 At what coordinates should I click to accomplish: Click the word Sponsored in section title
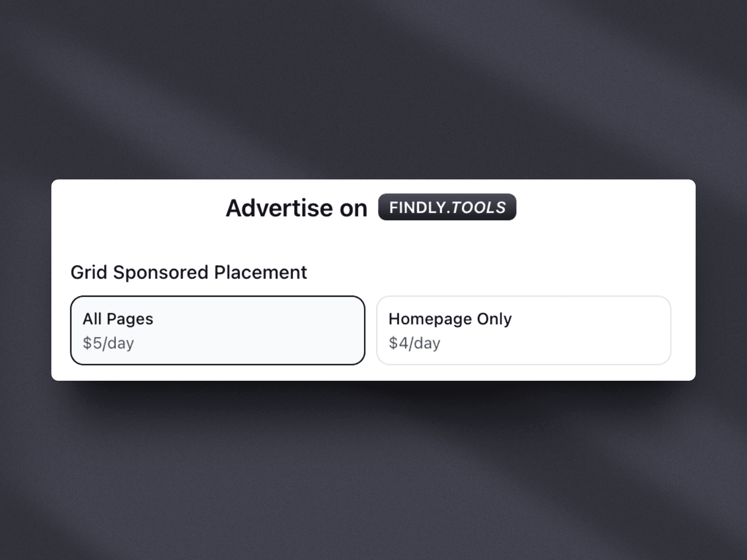click(161, 272)
